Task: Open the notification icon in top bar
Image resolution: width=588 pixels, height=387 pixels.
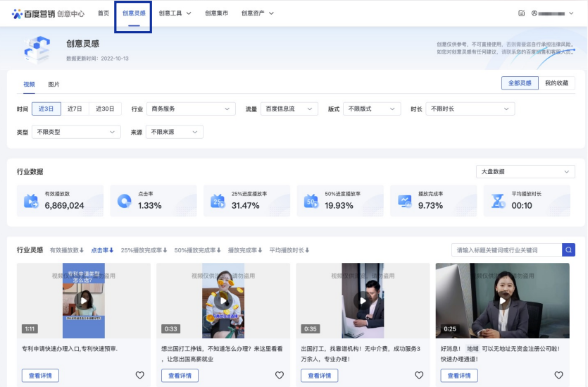Action: pyautogui.click(x=521, y=13)
